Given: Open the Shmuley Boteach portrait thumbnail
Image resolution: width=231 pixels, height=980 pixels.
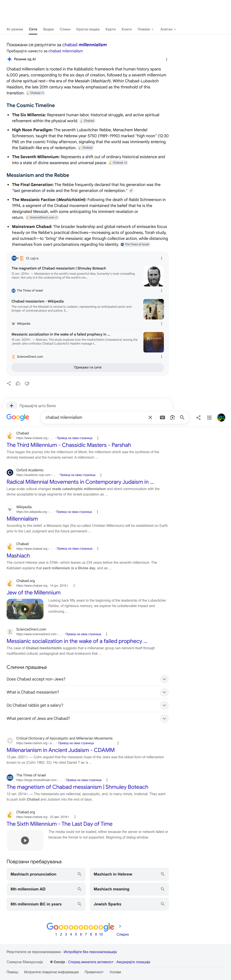Looking at the screenshot, I should pyautogui.click(x=154, y=276).
